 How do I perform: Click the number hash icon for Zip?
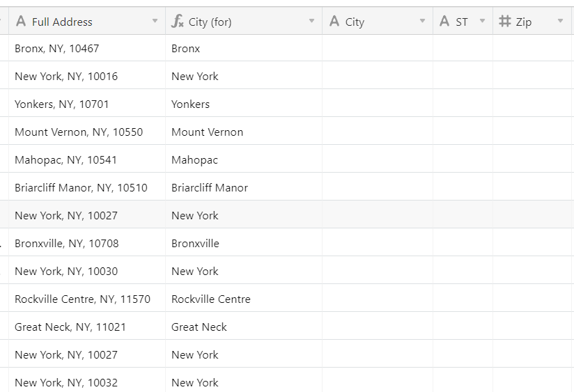505,21
